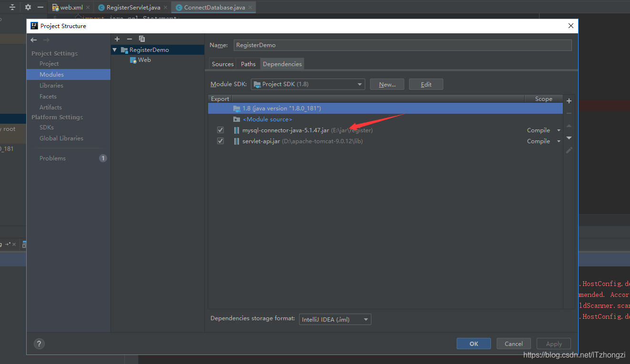
Task: Change scope of mysql-connector jar
Action: coord(544,130)
